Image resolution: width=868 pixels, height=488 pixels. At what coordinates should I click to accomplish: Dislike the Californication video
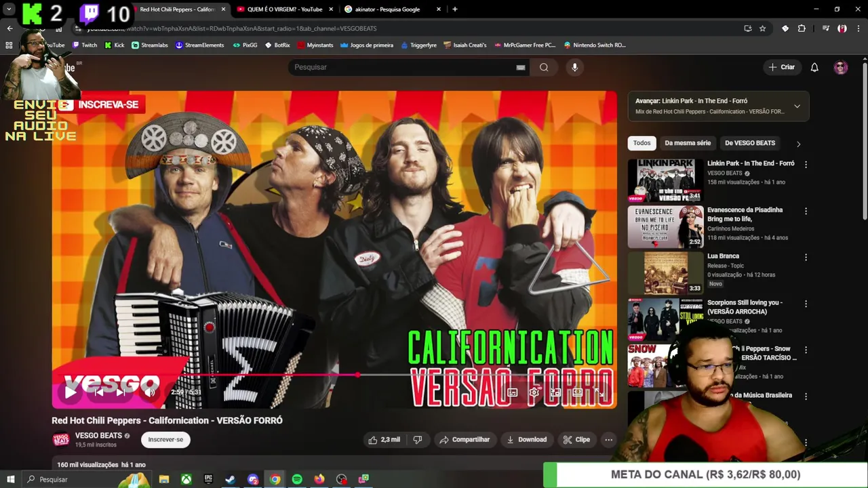pos(418,440)
